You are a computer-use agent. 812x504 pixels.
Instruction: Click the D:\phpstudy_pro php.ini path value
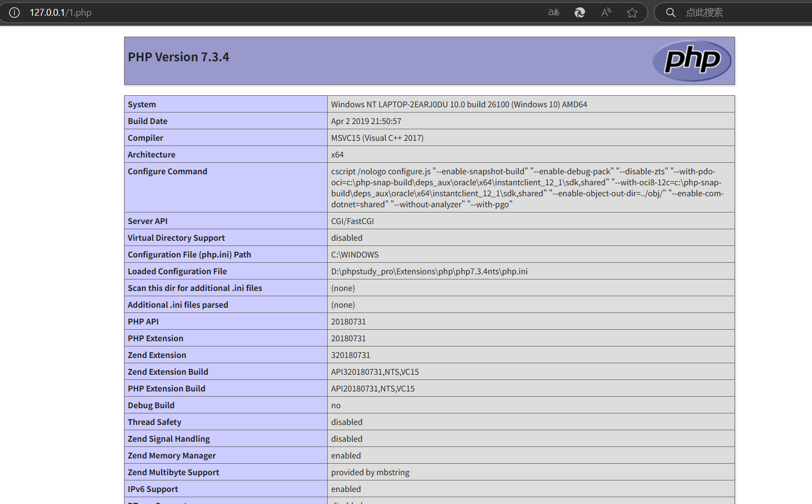coord(429,271)
